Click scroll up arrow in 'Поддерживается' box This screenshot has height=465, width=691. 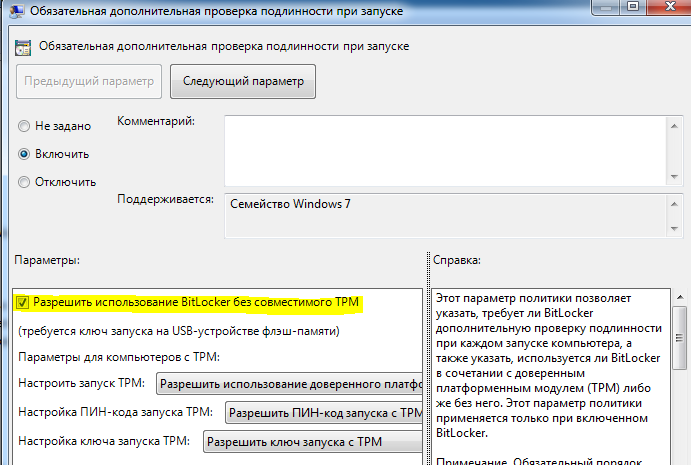(674, 204)
